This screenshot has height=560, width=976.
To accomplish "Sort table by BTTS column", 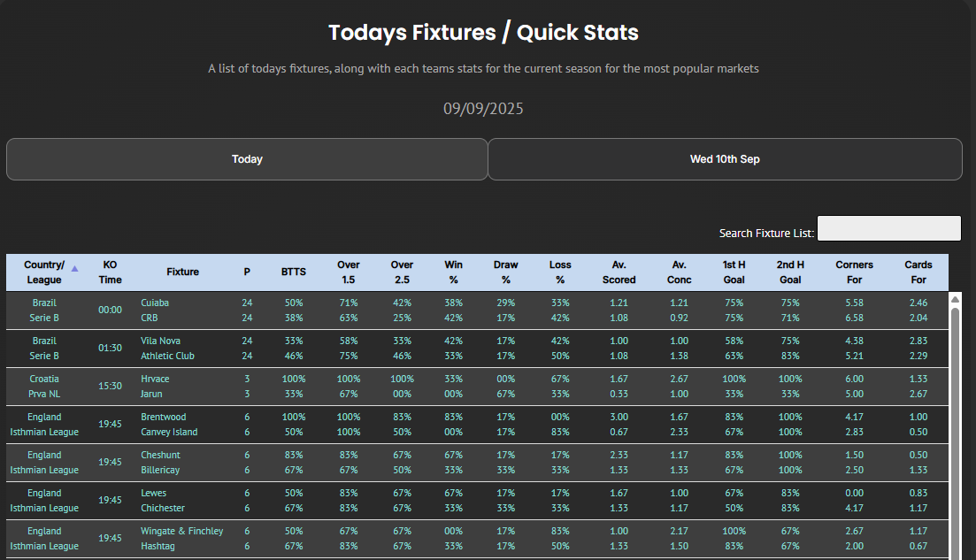I will tap(294, 272).
